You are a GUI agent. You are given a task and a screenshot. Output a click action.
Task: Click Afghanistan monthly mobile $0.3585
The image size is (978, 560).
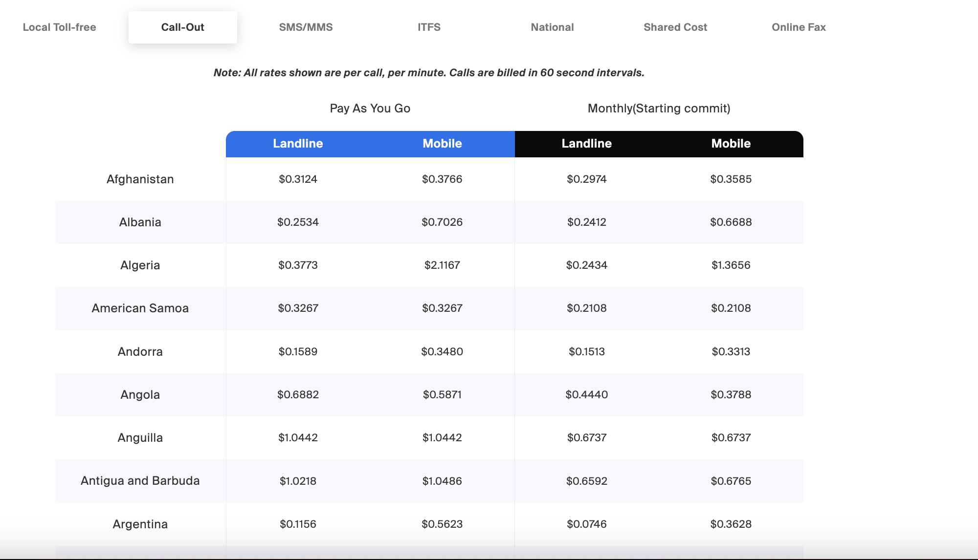(731, 179)
